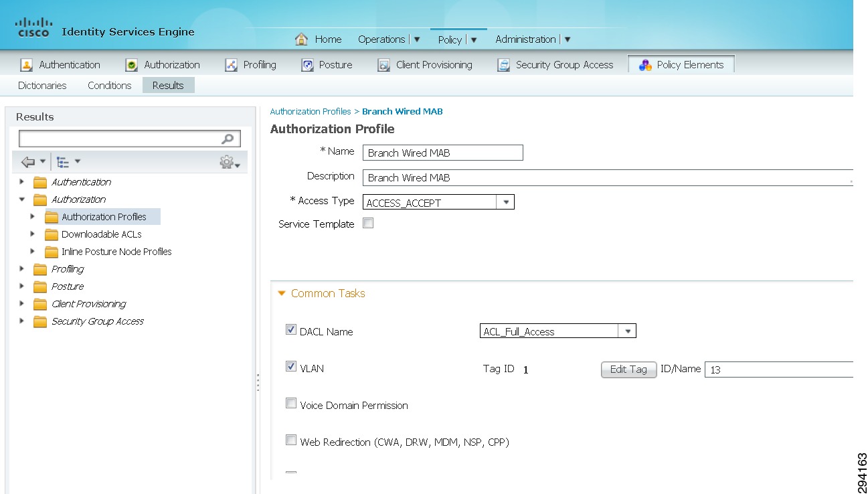
Task: Select the Results sub-tab
Action: pos(168,86)
